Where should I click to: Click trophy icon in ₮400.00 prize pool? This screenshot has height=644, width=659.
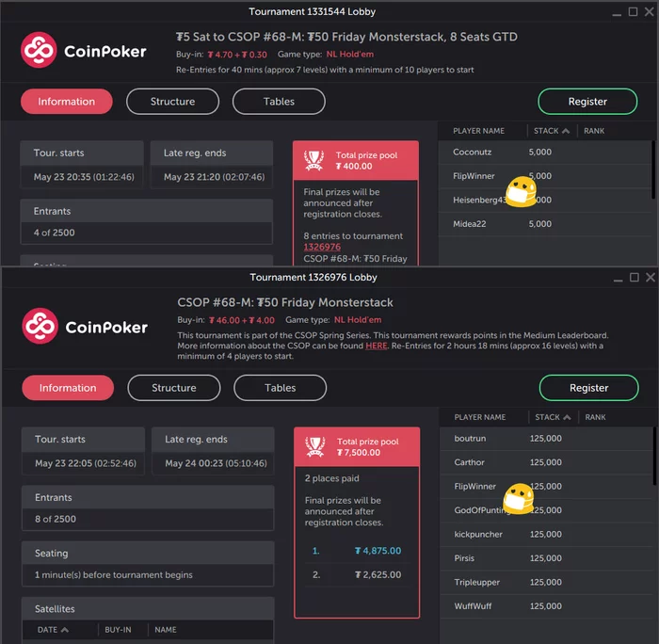click(313, 161)
